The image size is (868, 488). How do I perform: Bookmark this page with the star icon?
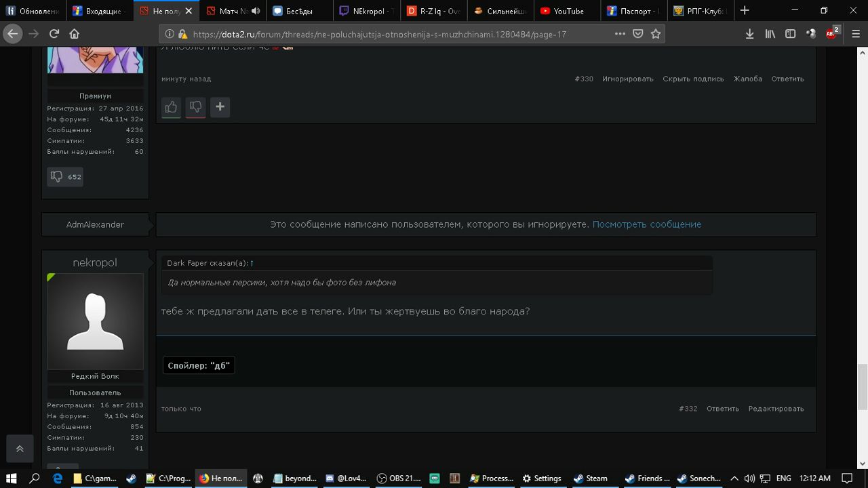point(656,34)
